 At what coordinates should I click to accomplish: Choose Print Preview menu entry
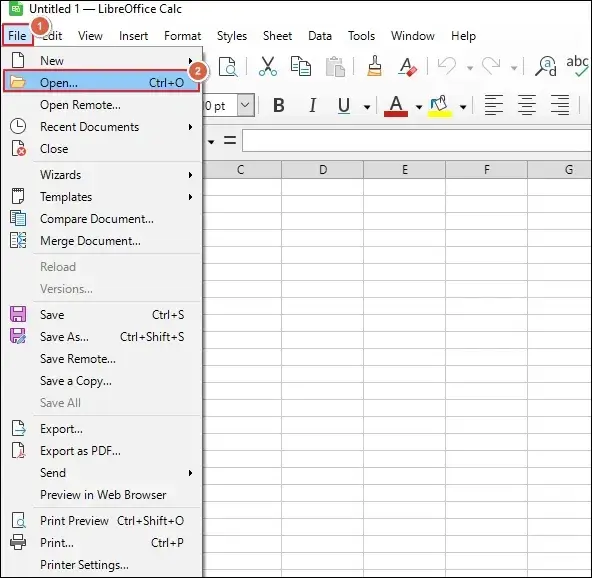[102, 521]
